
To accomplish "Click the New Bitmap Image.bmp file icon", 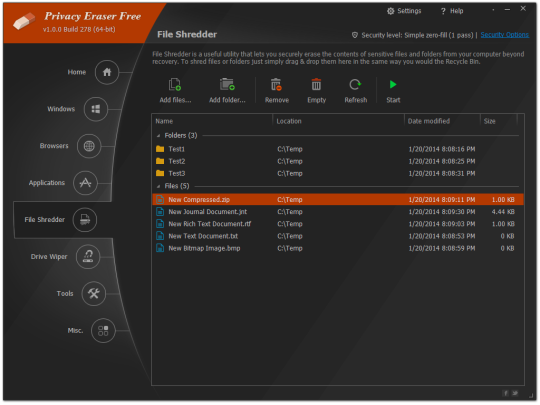I will [x=160, y=248].
